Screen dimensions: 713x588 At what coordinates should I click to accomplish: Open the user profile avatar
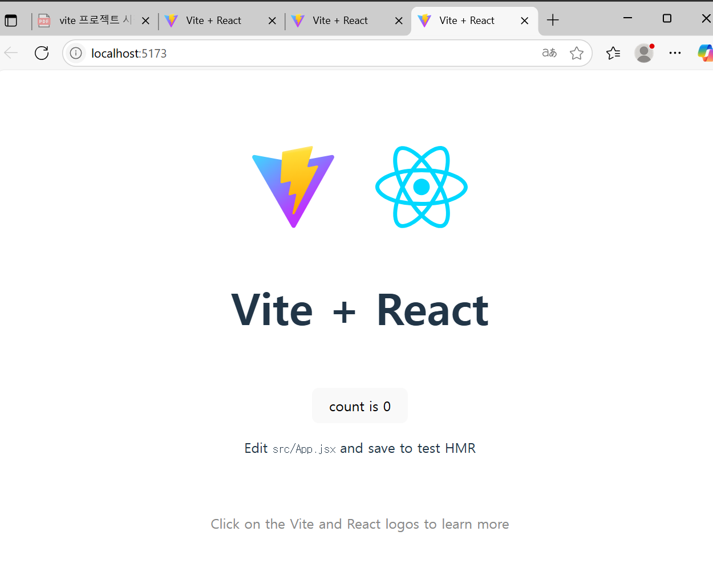pyautogui.click(x=644, y=53)
